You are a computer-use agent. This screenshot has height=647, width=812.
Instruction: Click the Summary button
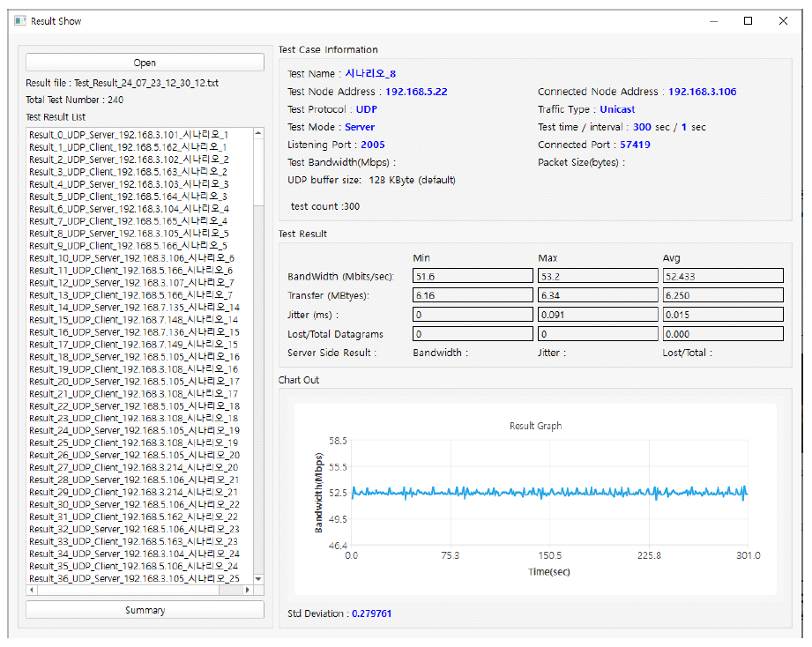click(145, 610)
